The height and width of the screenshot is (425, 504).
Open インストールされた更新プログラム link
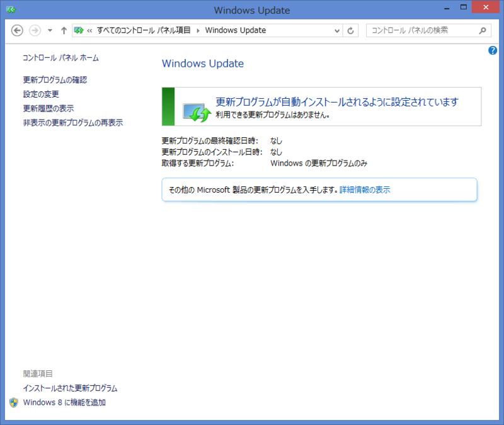(70, 388)
